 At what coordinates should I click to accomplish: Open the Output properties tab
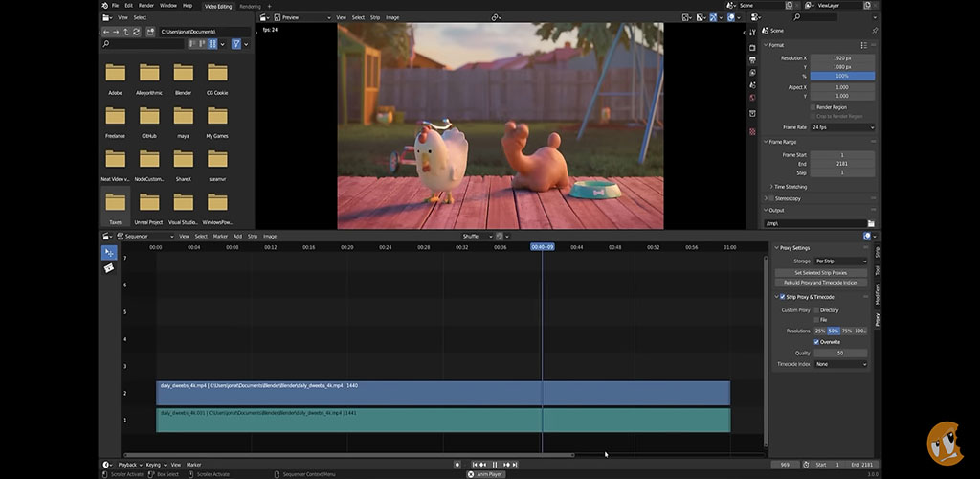coord(752,60)
